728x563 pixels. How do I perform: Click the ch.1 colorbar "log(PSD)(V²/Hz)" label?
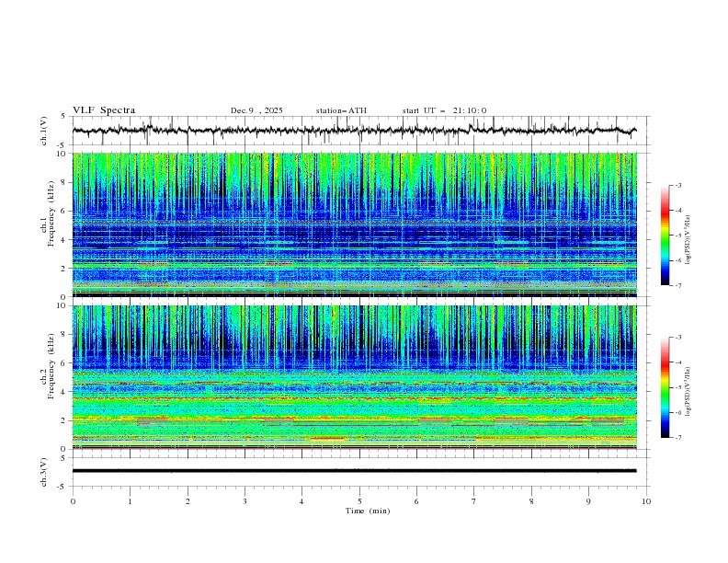pos(688,240)
